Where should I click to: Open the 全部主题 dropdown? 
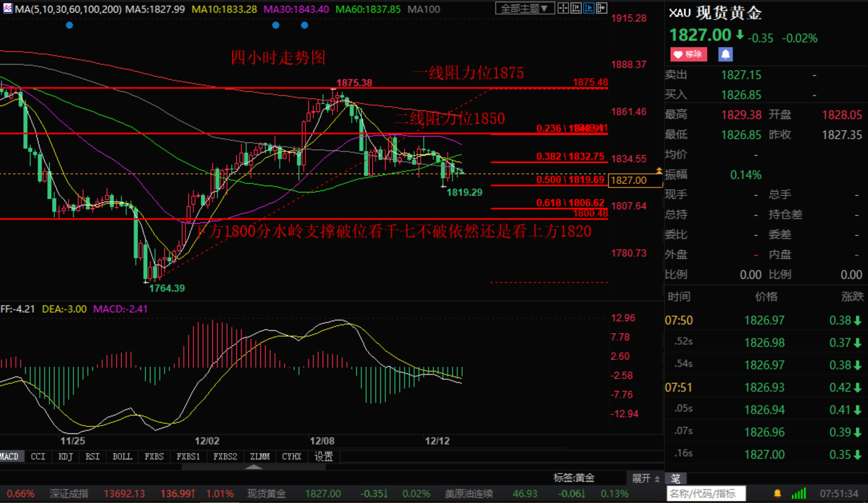click(x=525, y=8)
